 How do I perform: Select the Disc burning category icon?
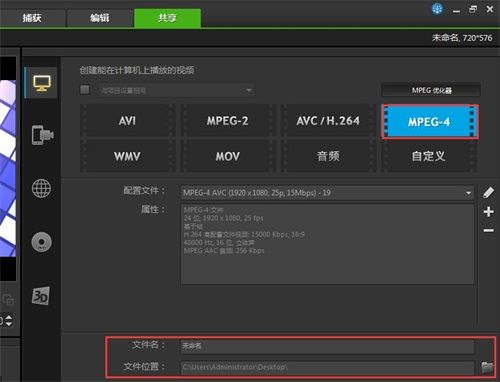(x=41, y=242)
